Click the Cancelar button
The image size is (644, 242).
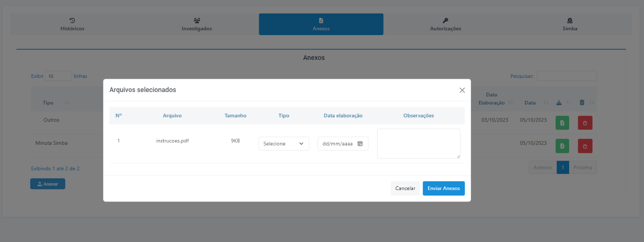[405, 188]
